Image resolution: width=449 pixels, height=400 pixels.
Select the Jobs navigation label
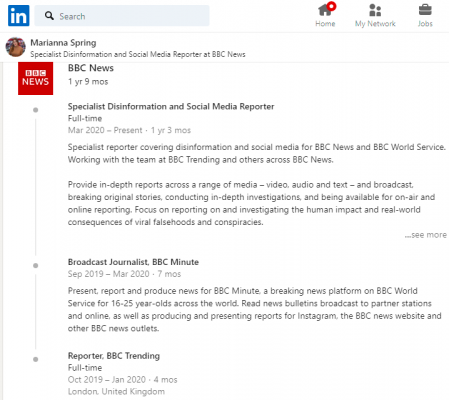425,24
